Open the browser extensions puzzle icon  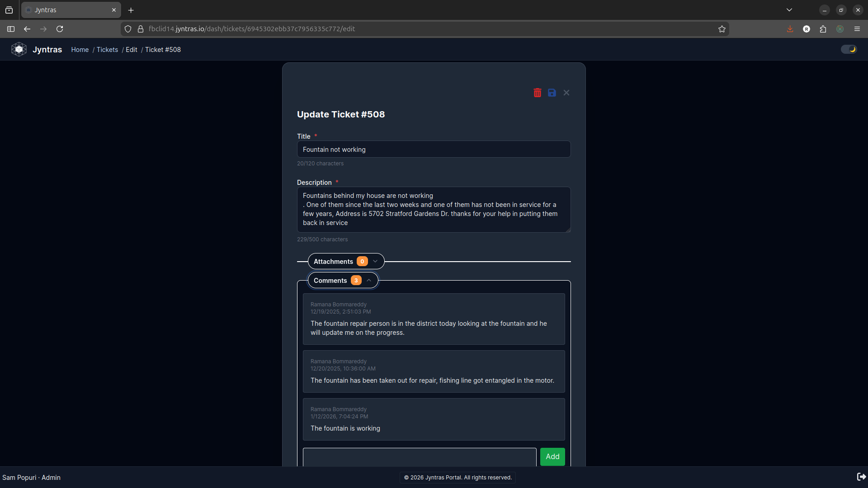tap(823, 29)
